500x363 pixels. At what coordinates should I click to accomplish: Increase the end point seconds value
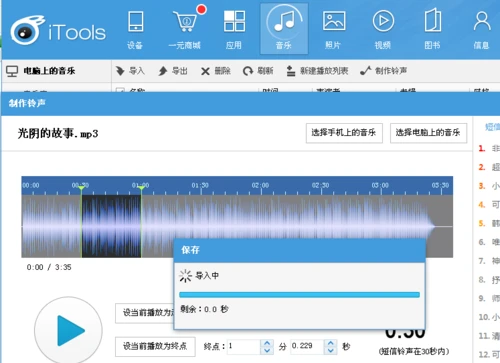pos(331,343)
